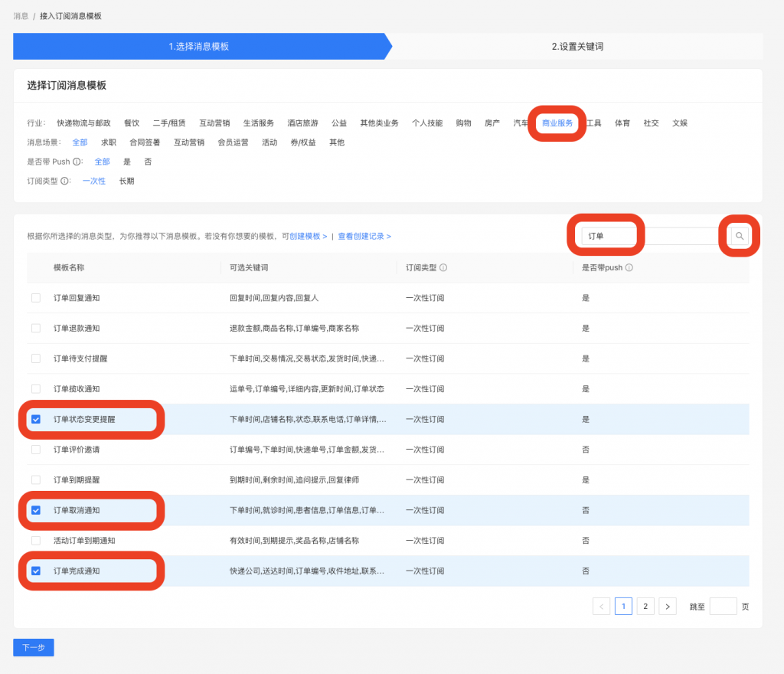Tick the 订单退款通知 checkbox

(x=36, y=328)
